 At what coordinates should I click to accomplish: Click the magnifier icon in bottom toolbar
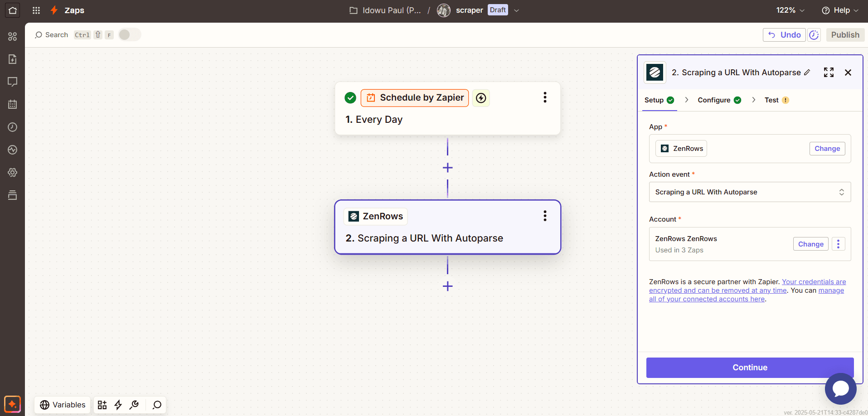click(x=157, y=405)
